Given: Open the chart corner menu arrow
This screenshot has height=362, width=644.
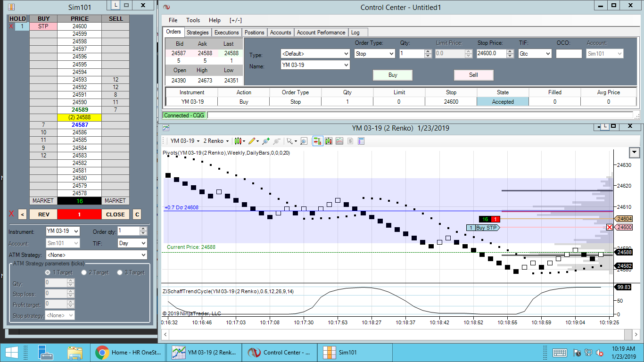Looking at the screenshot, I should [635, 152].
